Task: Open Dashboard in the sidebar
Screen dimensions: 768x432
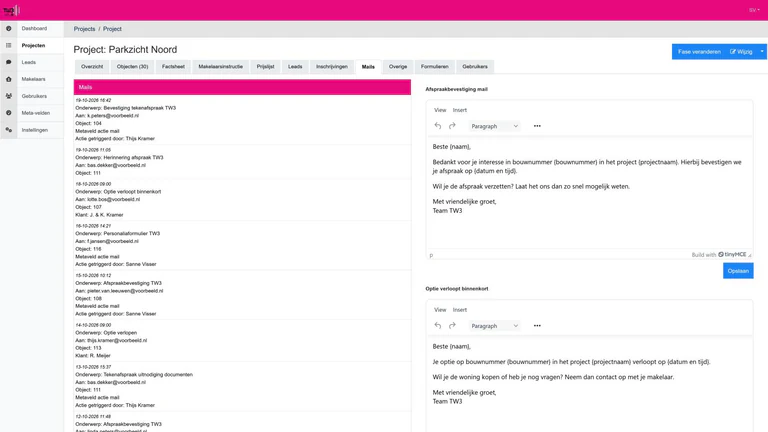Action: click(x=34, y=28)
